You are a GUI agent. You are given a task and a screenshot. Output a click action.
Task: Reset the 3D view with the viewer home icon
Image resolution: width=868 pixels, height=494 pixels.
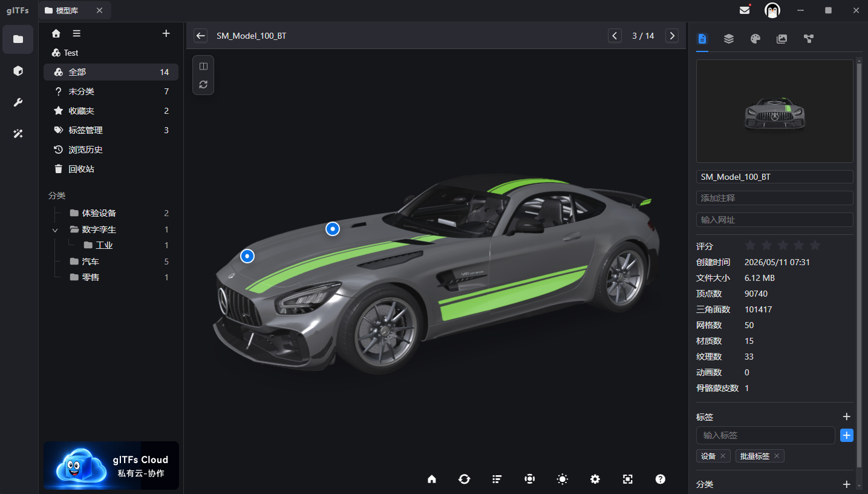click(432, 479)
